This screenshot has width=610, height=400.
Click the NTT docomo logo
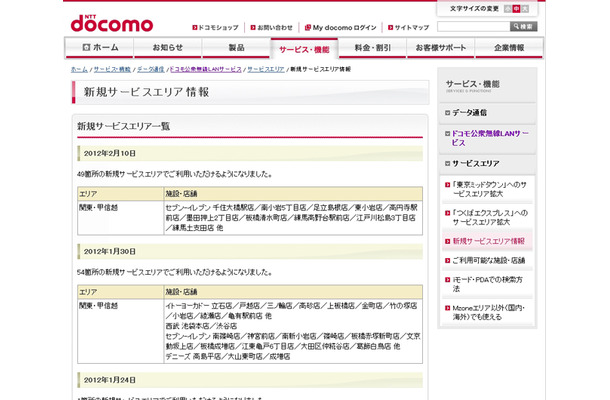coord(112,24)
